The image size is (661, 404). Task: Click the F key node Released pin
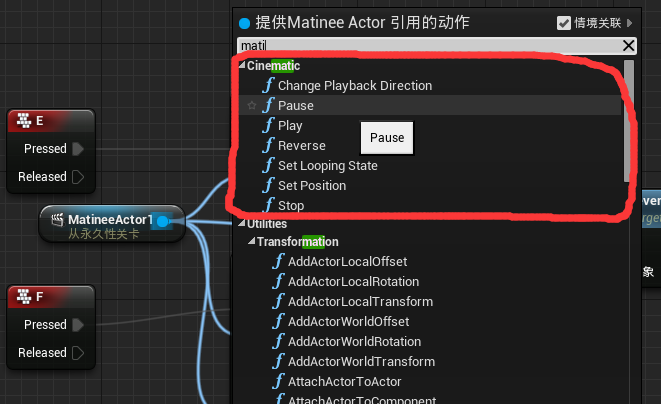pyautogui.click(x=78, y=353)
